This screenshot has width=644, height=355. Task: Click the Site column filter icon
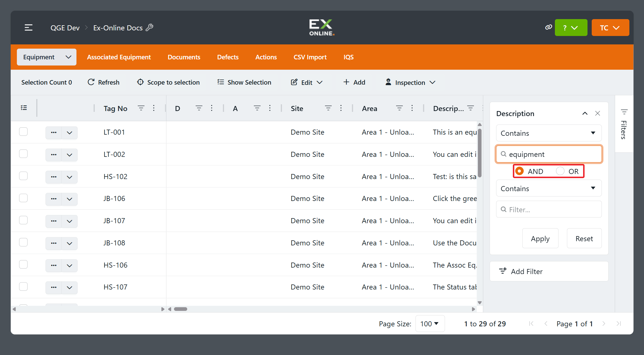(328, 108)
